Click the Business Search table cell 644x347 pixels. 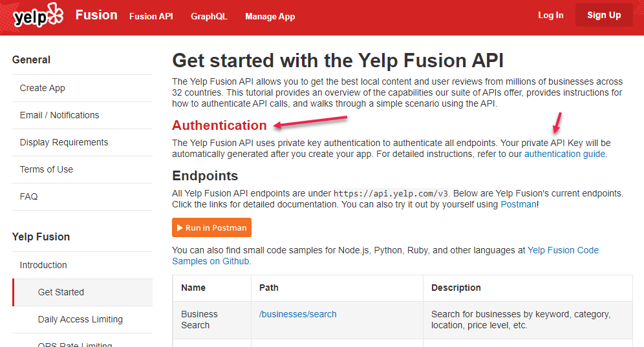[x=212, y=320]
